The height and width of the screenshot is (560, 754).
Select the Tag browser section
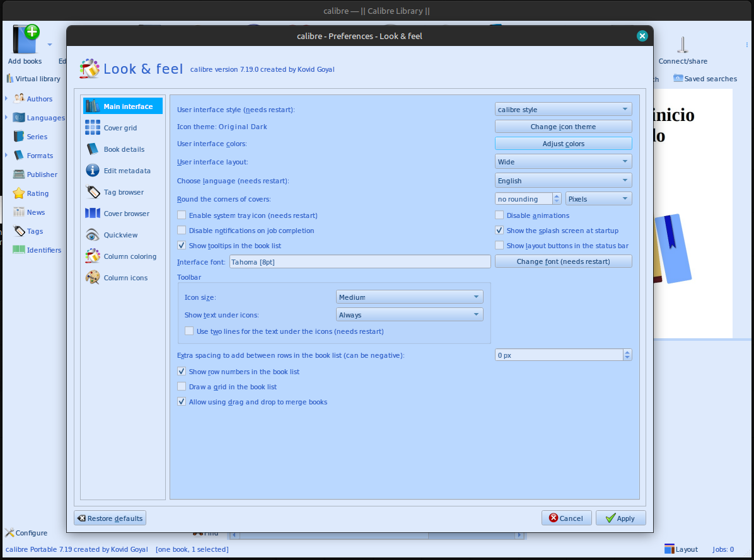[123, 192]
